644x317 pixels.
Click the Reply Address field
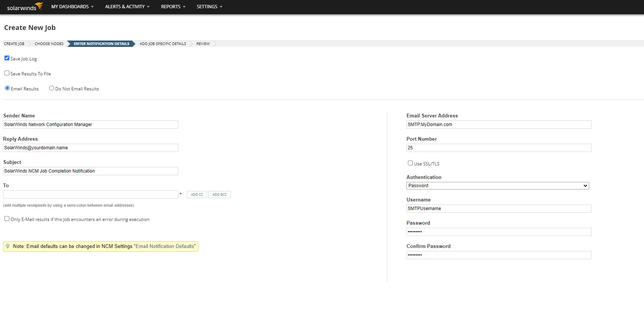click(90, 148)
